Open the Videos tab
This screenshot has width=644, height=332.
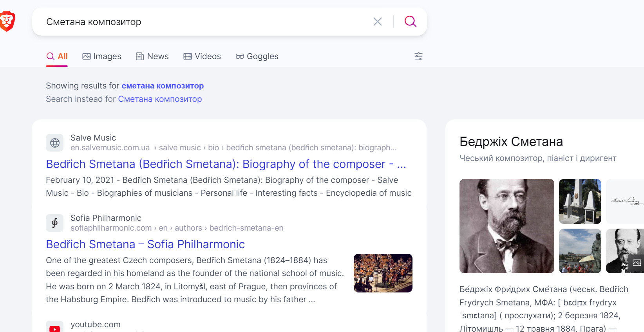tap(202, 56)
